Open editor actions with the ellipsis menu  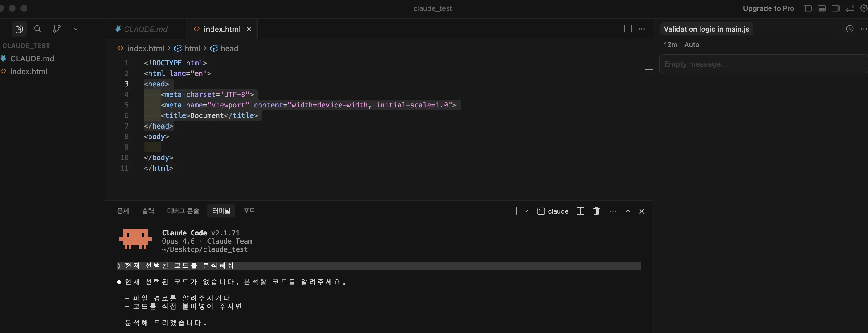coord(642,29)
